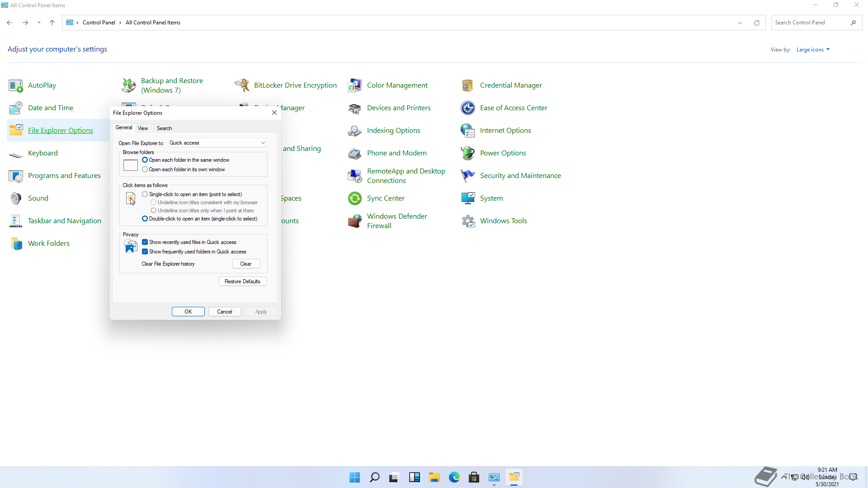Screen dimensions: 868x488
Task: Click the Windows Defender Firewall icon
Action: pos(355,221)
